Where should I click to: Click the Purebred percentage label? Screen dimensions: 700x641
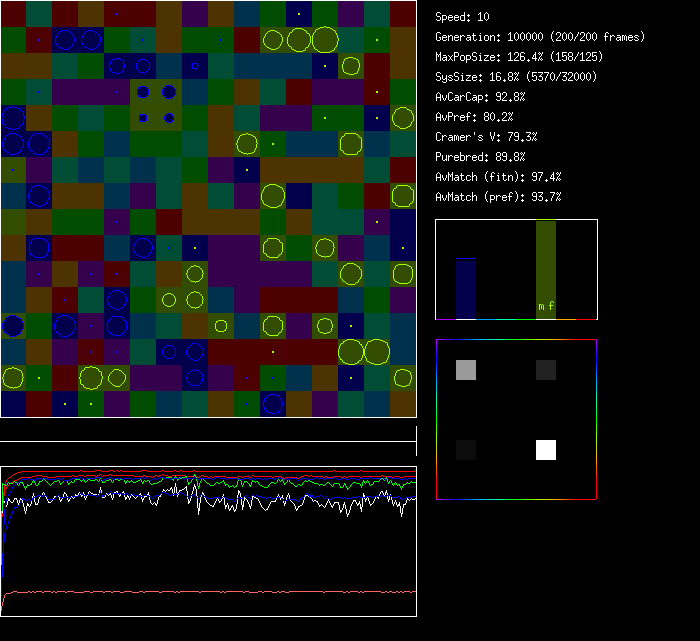[x=482, y=157]
